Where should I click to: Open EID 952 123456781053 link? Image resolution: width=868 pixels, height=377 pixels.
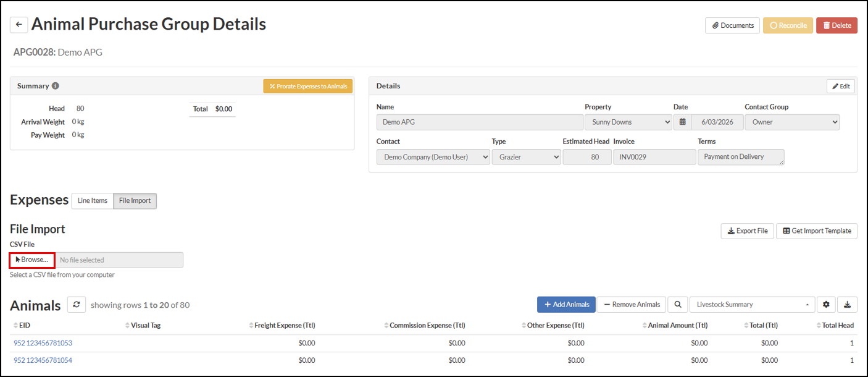43,343
